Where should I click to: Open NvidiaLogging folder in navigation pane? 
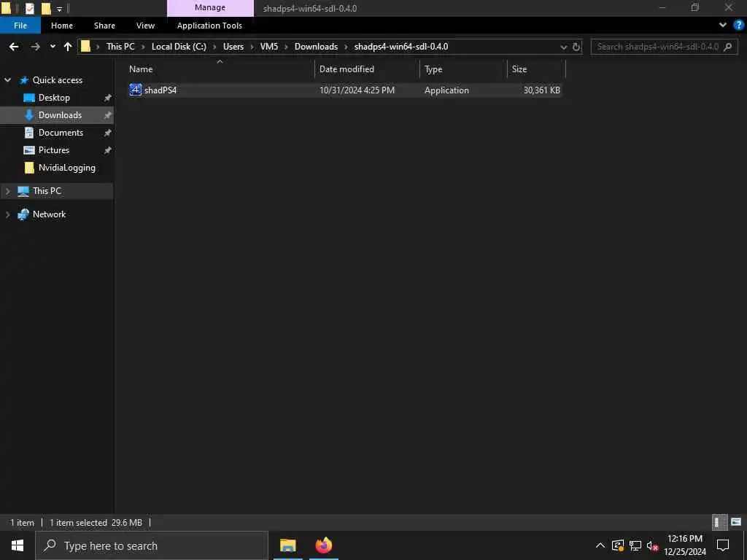click(x=66, y=168)
